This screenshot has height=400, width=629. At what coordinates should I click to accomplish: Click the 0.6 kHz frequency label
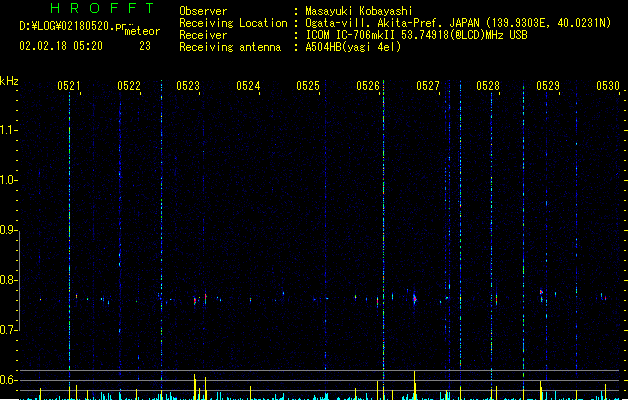coord(8,380)
